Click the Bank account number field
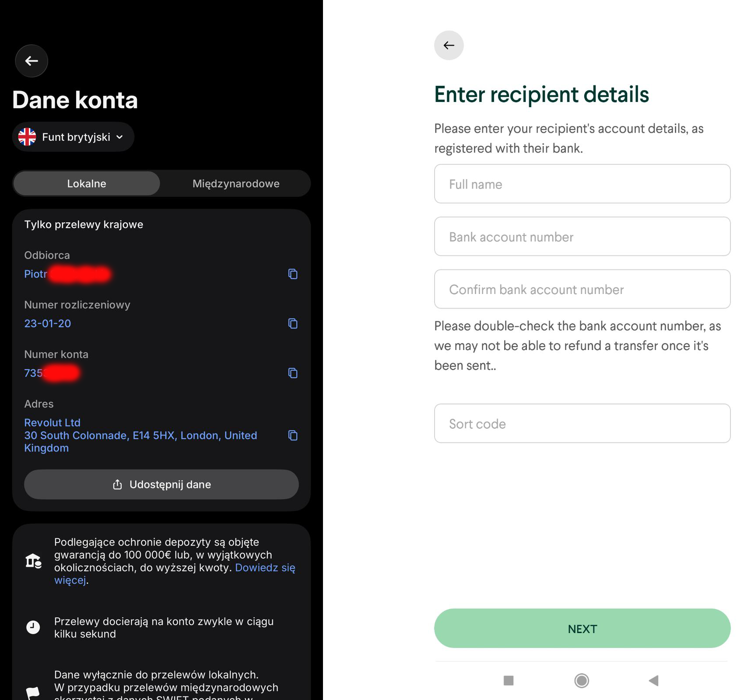744x700 pixels. (x=582, y=236)
